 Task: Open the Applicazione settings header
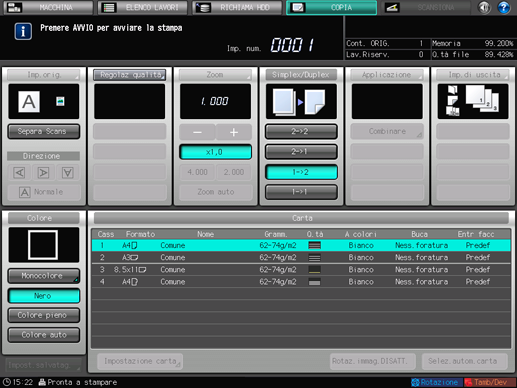pos(387,75)
